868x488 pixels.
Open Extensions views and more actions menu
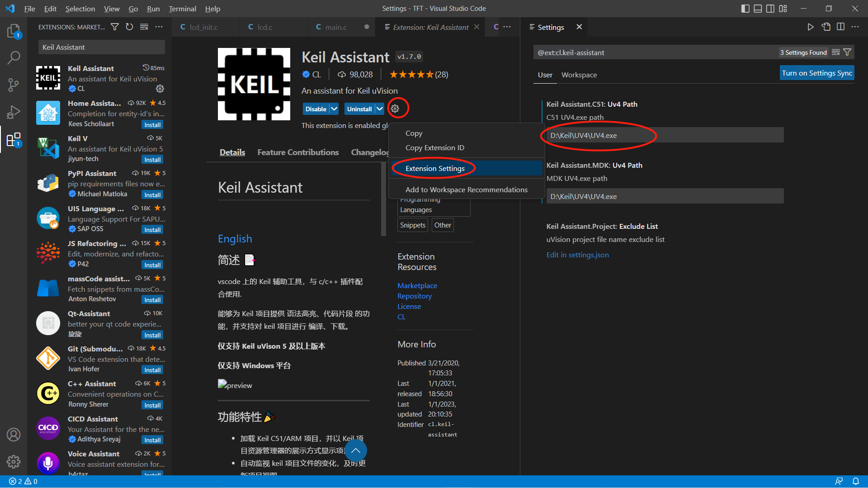click(x=159, y=27)
